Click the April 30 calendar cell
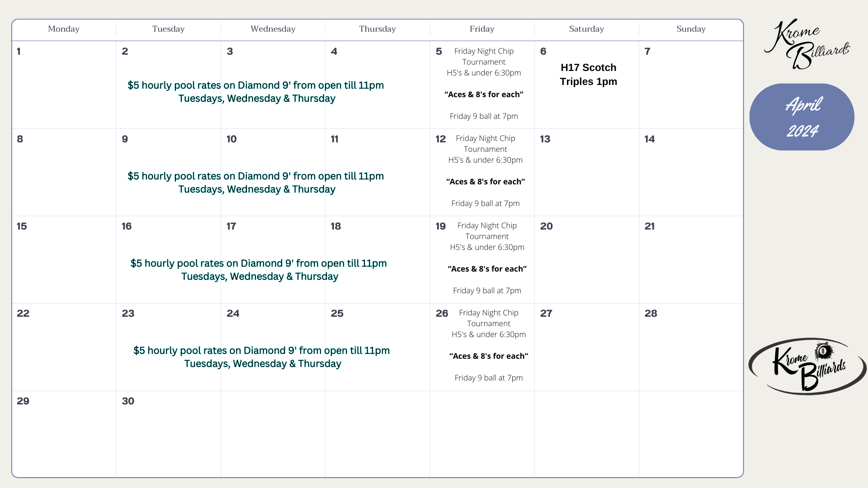 (x=168, y=434)
